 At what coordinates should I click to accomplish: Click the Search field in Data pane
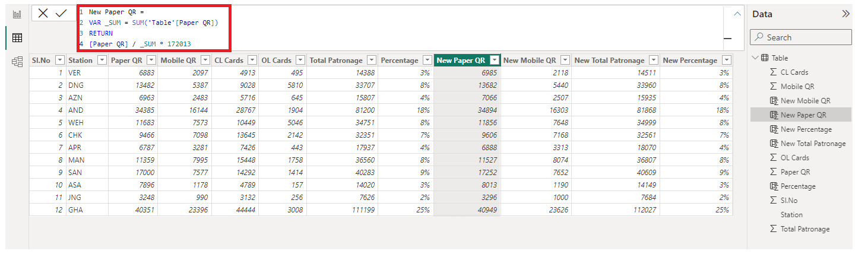coord(801,37)
